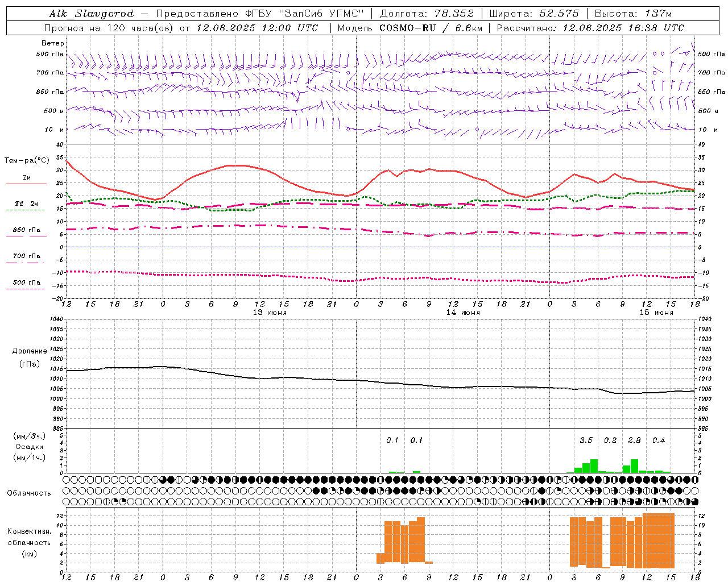Select the 0.4 precipitation amount

click(659, 440)
